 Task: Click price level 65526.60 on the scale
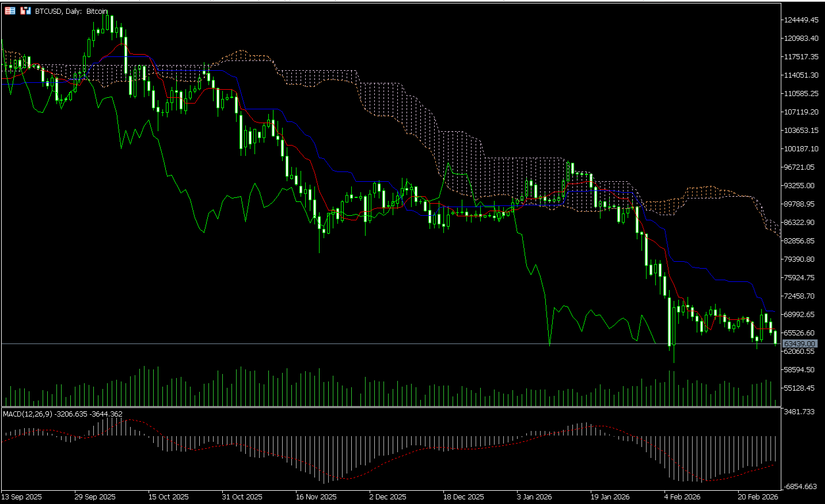(799, 333)
